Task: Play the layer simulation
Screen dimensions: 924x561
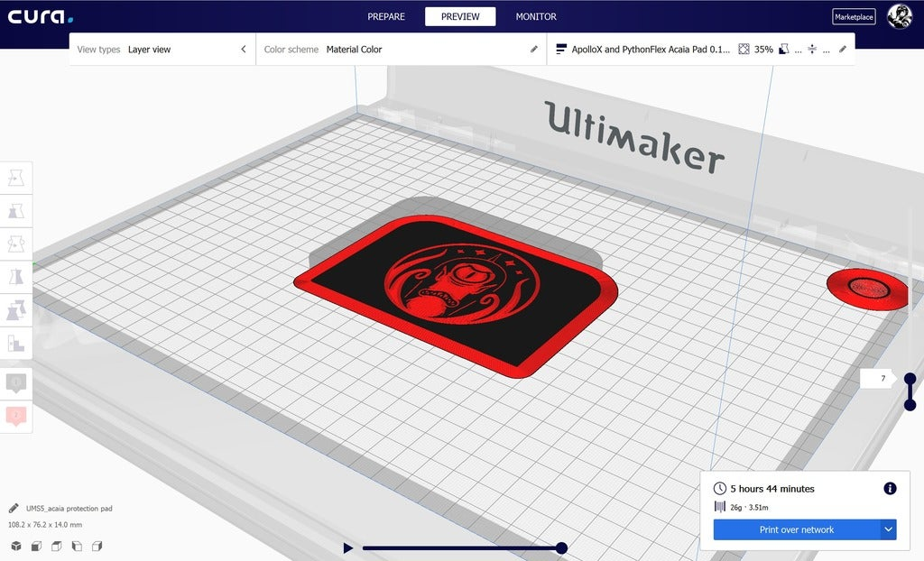Action: (347, 548)
